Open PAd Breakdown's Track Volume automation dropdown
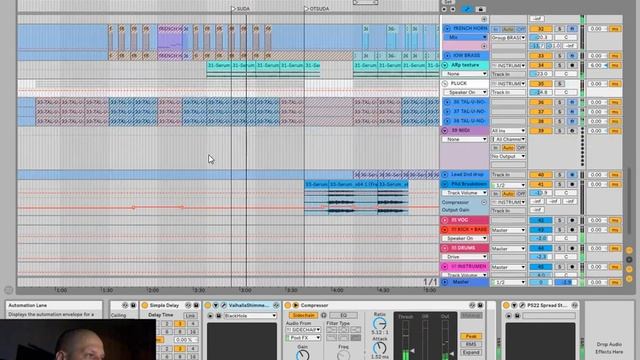Screen dimensions: 640x360 465,193
